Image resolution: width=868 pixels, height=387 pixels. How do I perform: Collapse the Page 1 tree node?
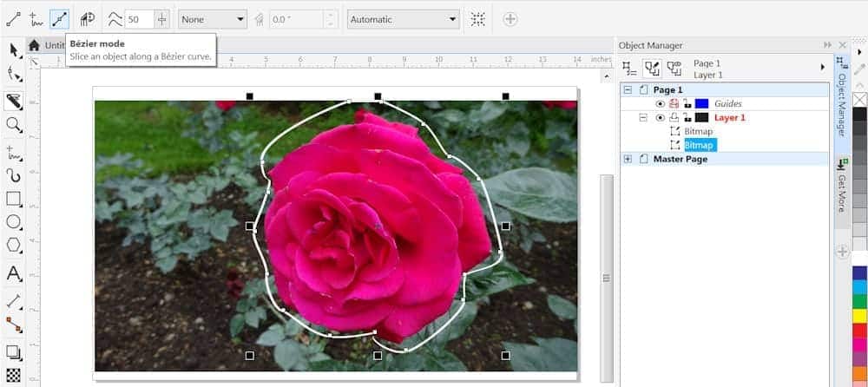pyautogui.click(x=627, y=90)
